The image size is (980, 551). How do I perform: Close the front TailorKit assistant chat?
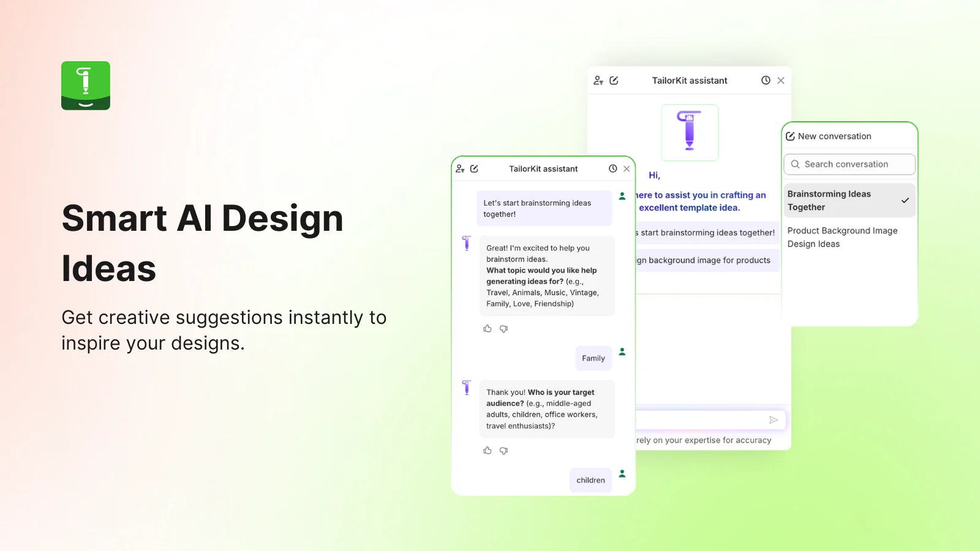[x=627, y=169]
